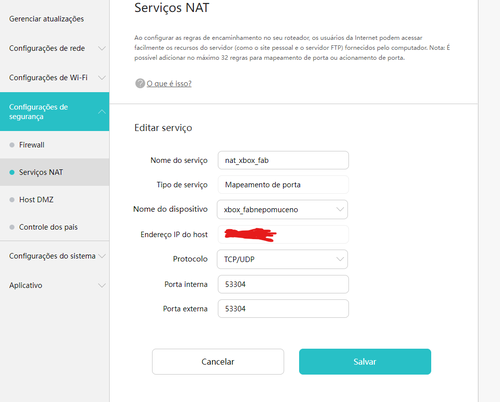Open the Aplicativo menu item
This screenshot has width=500, height=402.
[x=26, y=285]
